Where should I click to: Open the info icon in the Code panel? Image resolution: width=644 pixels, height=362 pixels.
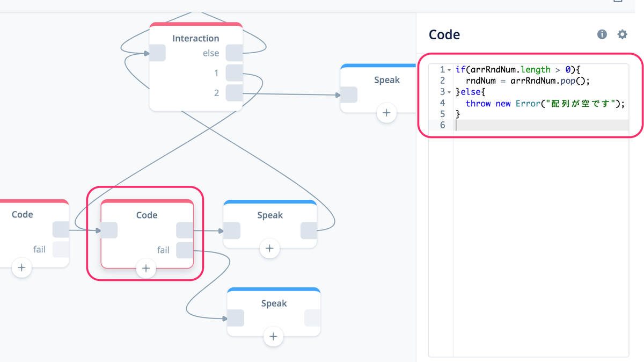[602, 34]
